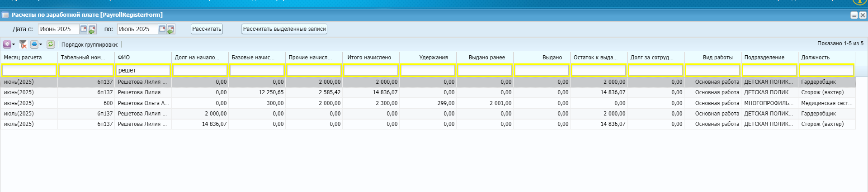Click the Медицинская сест... должность cell

coord(827,103)
